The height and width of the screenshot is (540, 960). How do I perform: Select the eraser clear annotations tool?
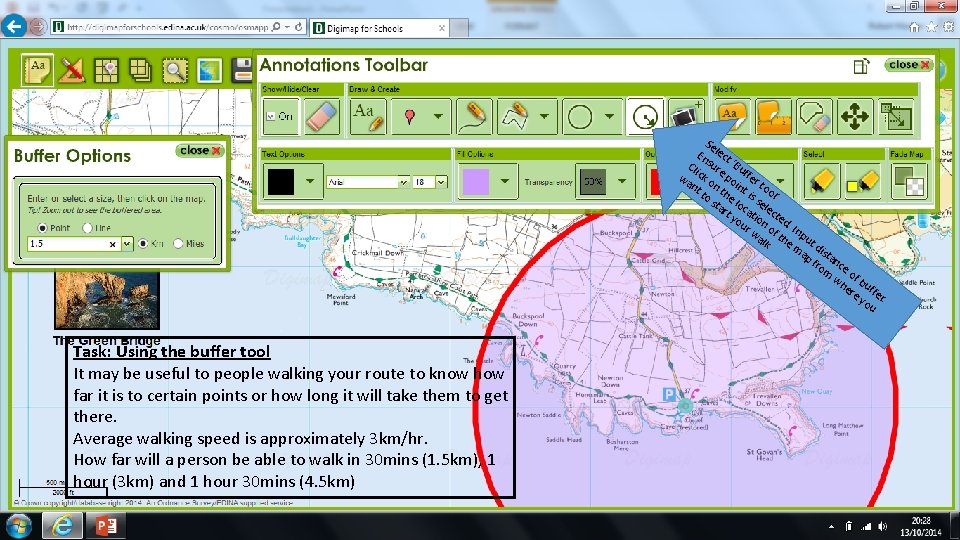321,116
